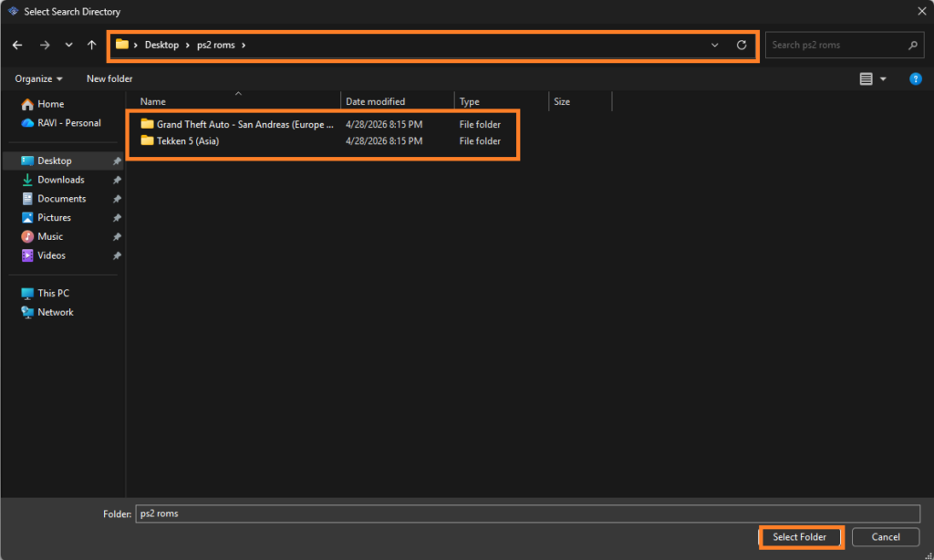Click pin icon next to Videos
This screenshot has height=560, width=934.
[x=117, y=255]
